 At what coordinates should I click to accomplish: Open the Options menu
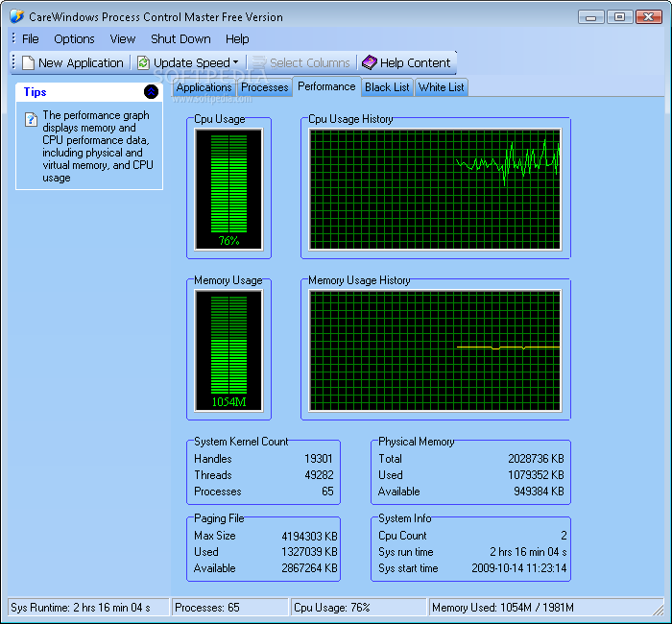(x=74, y=39)
